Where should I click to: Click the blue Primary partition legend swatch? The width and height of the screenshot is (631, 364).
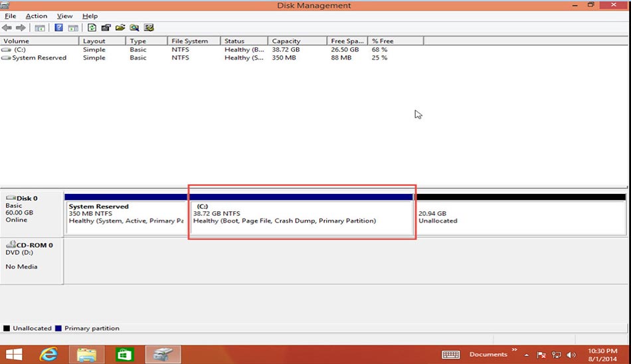[58, 328]
